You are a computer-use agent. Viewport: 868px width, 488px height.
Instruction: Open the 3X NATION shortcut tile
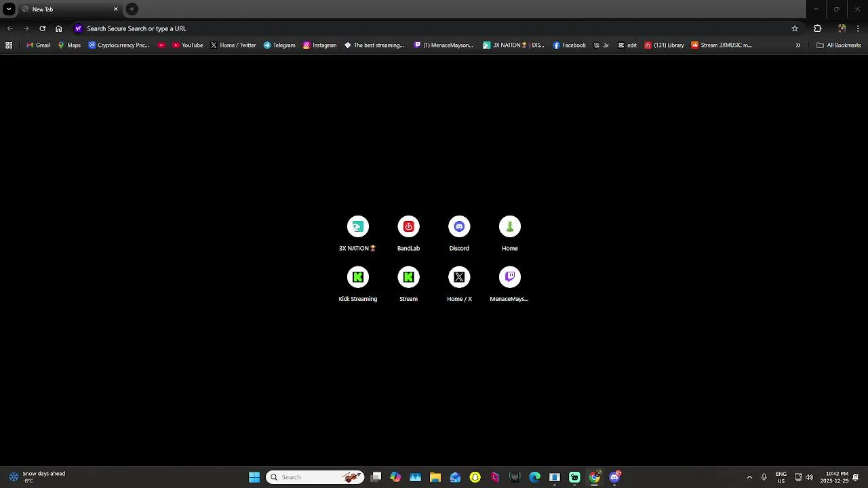[357, 234]
